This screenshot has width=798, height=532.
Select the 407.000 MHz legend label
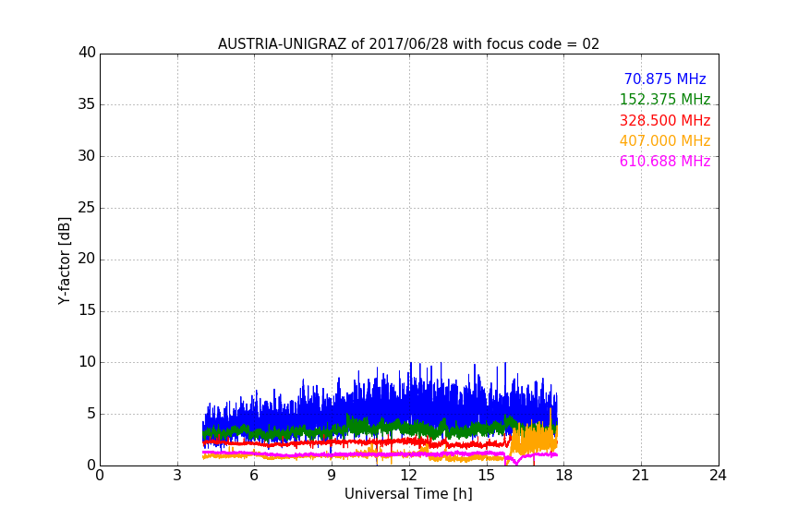coord(665,141)
